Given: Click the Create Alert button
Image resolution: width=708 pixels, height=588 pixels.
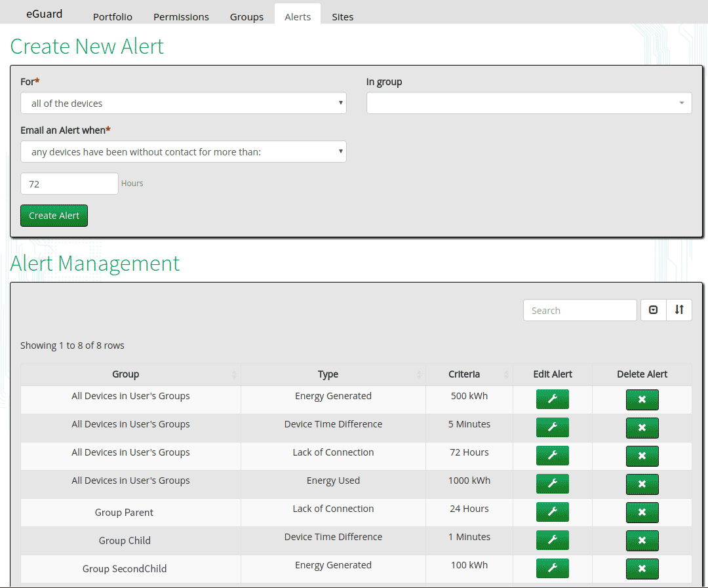Looking at the screenshot, I should (54, 216).
